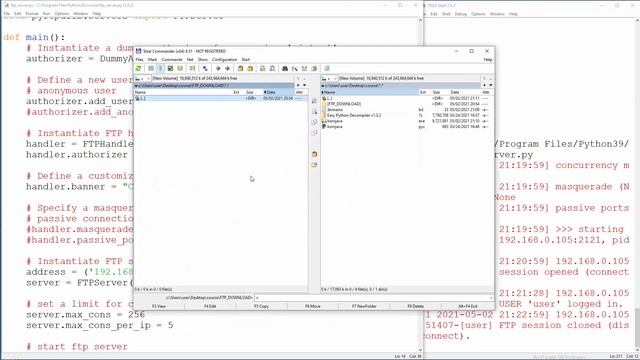The image size is (640, 360).
Task: Click the Unpack files box icon in toolbar
Action: click(x=250, y=69)
